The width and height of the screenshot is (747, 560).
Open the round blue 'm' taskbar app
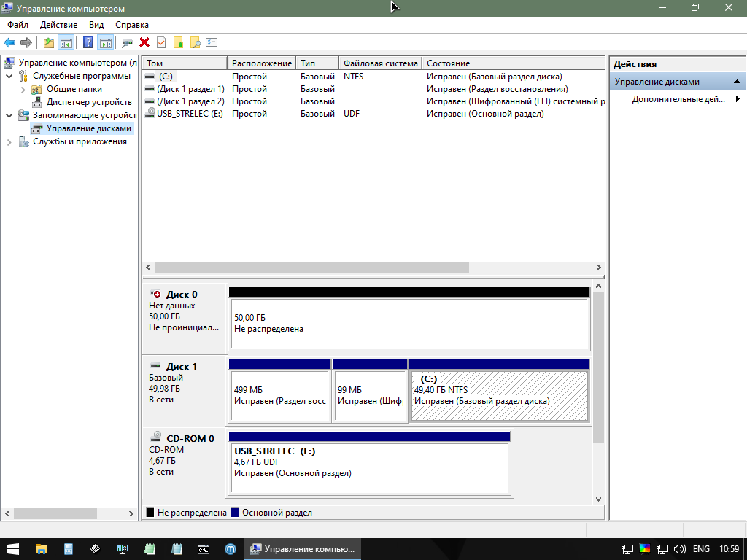[x=231, y=549]
